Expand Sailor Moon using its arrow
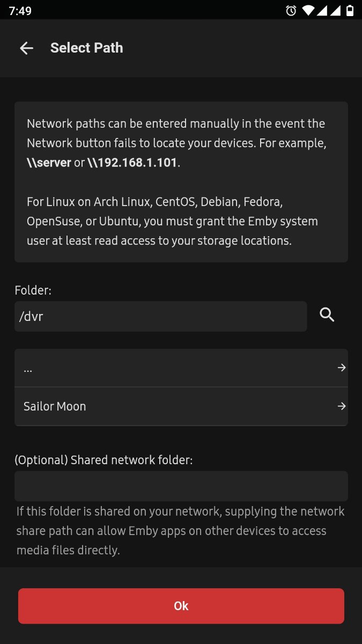Viewport: 362px width, 644px height. (342, 407)
